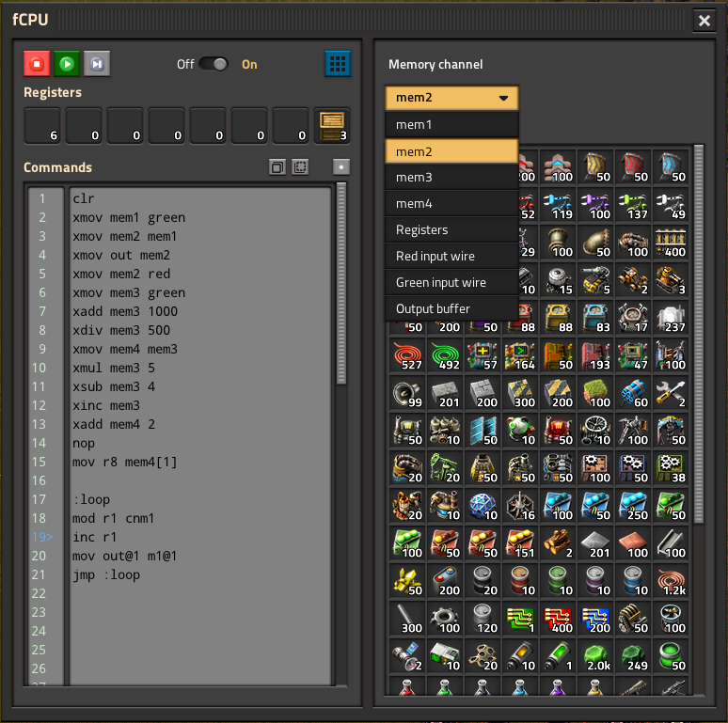Click the dashed selection icon beside Commands
The image size is (728, 723).
(300, 167)
